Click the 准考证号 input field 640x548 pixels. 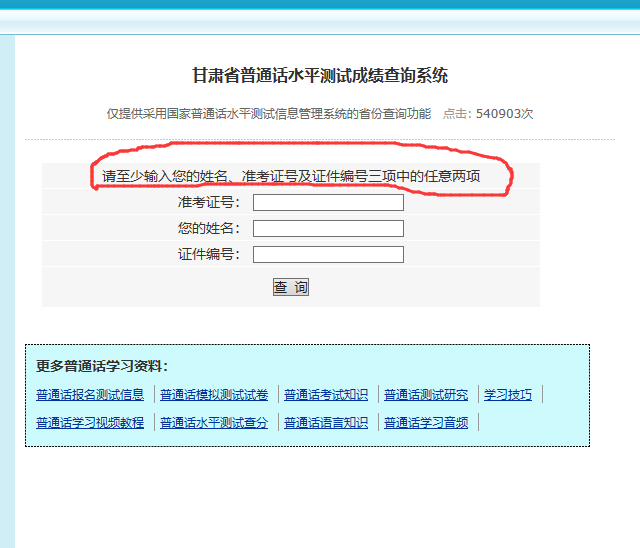coord(328,203)
